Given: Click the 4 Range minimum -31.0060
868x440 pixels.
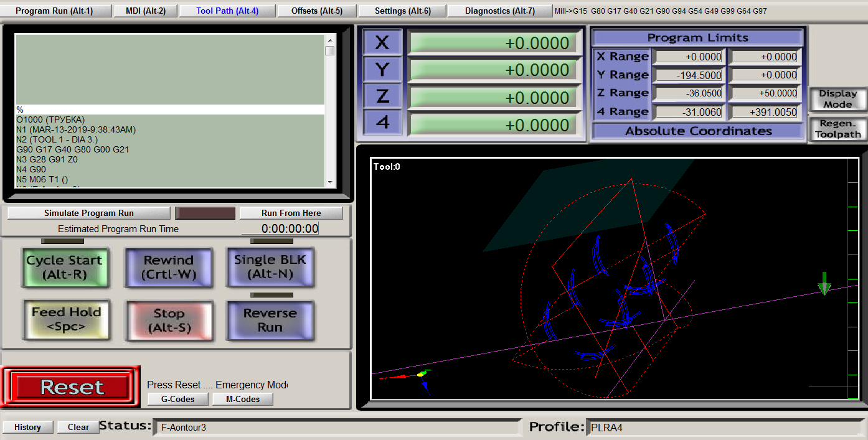Looking at the screenshot, I should [689, 112].
